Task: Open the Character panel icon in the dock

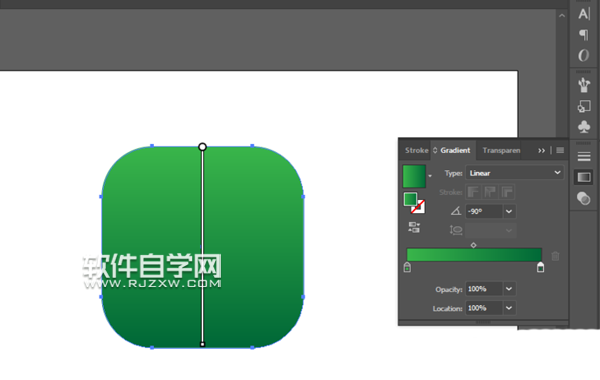Action: pos(584,14)
